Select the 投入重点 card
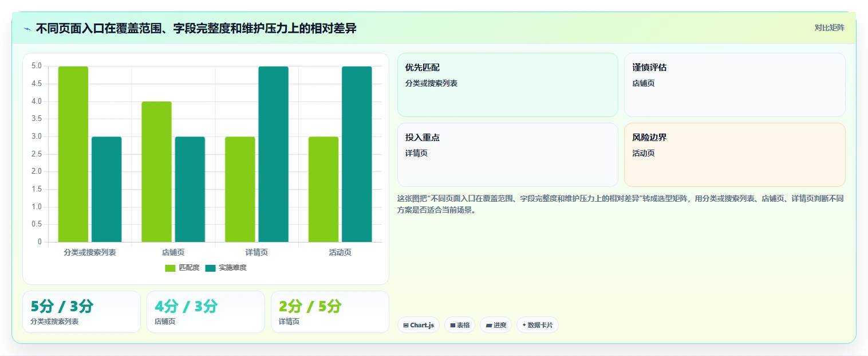Screen dimensions: 868x356 click(x=507, y=155)
